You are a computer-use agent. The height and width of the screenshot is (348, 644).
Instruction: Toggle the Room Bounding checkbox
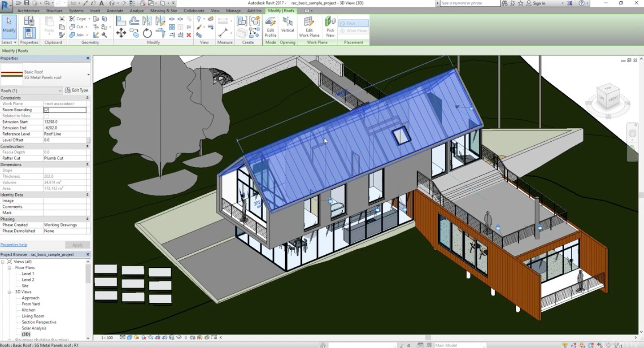47,110
